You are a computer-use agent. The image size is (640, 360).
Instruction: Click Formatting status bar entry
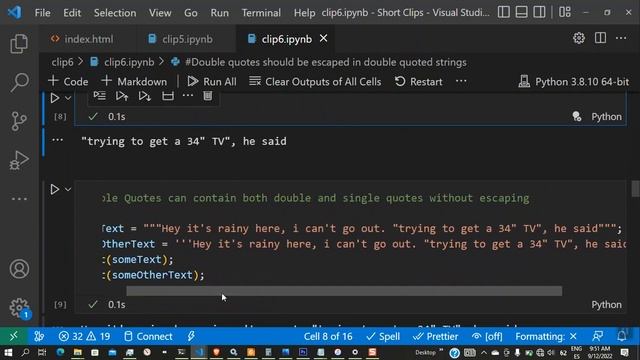(546, 336)
